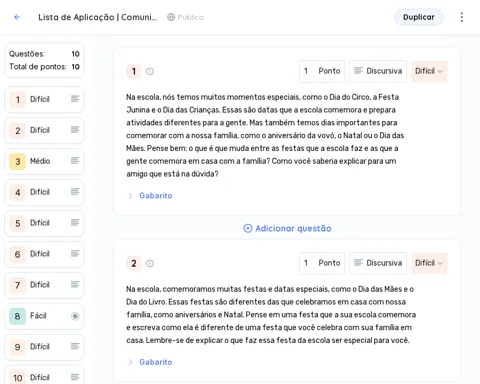Click the lines icon in sidebar row 3 Médio
Image resolution: width=480 pixels, height=384 pixels.
click(x=75, y=161)
